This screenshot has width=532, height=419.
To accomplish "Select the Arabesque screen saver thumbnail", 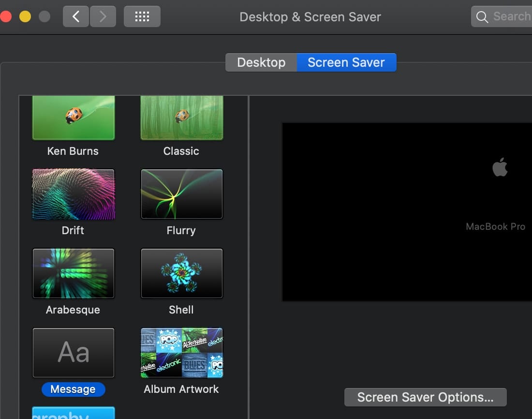I will (x=73, y=273).
